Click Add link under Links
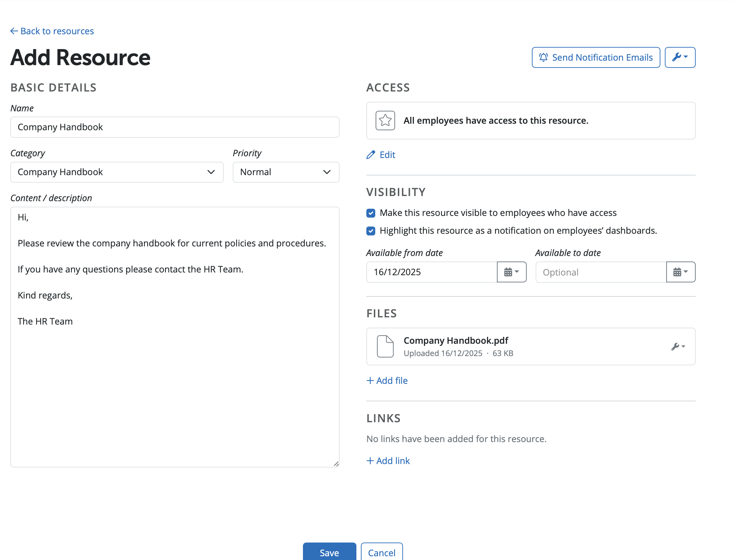Viewport: 732px width, 560px height. pyautogui.click(x=388, y=461)
